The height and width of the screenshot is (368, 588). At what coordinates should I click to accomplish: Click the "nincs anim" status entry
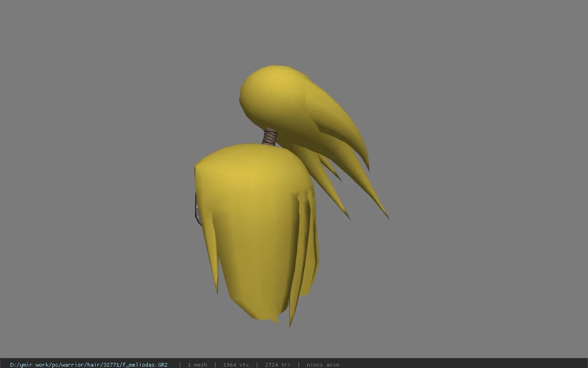click(323, 365)
